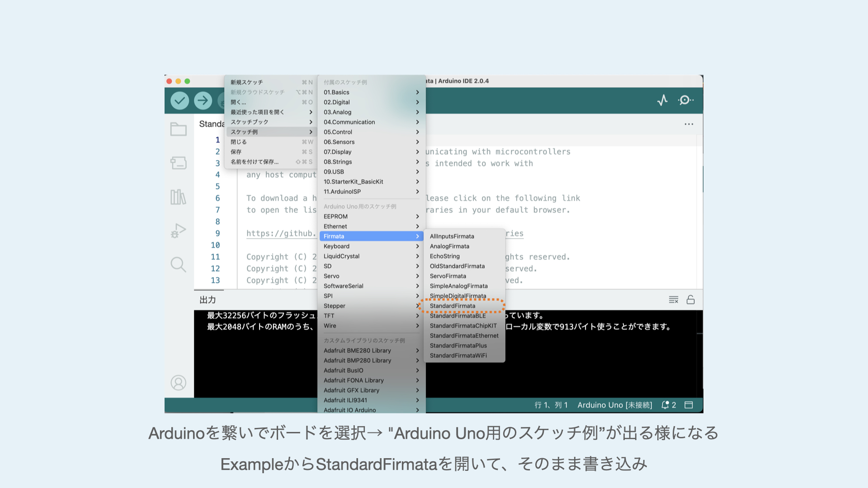Open the Serial Plotter icon
Image resolution: width=868 pixels, height=488 pixels.
pos(662,100)
